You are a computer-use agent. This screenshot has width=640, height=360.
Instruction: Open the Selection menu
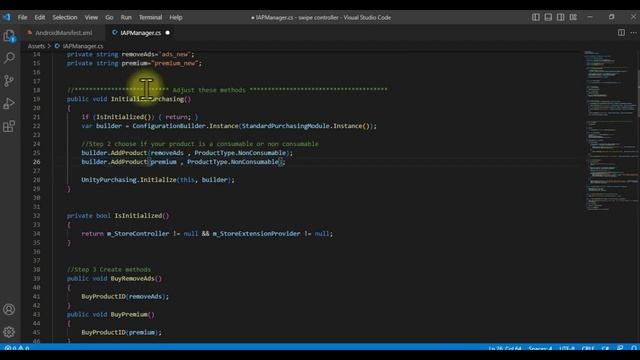pos(64,18)
